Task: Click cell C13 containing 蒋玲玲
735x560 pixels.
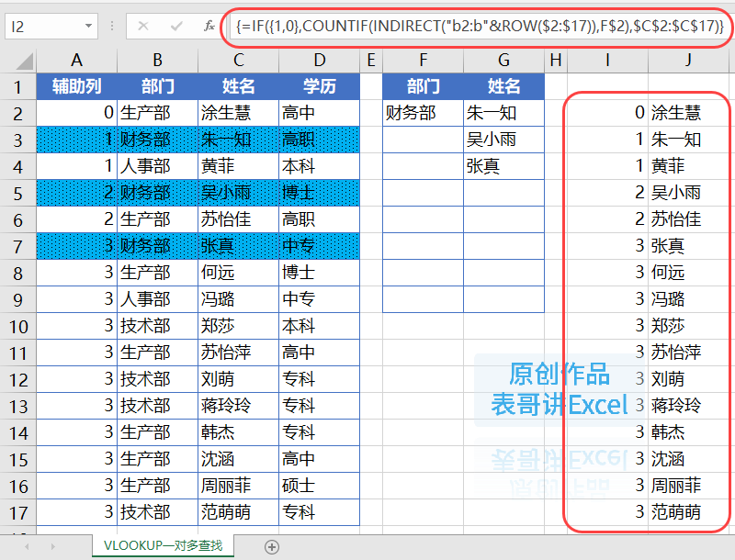Action: pyautogui.click(x=239, y=406)
